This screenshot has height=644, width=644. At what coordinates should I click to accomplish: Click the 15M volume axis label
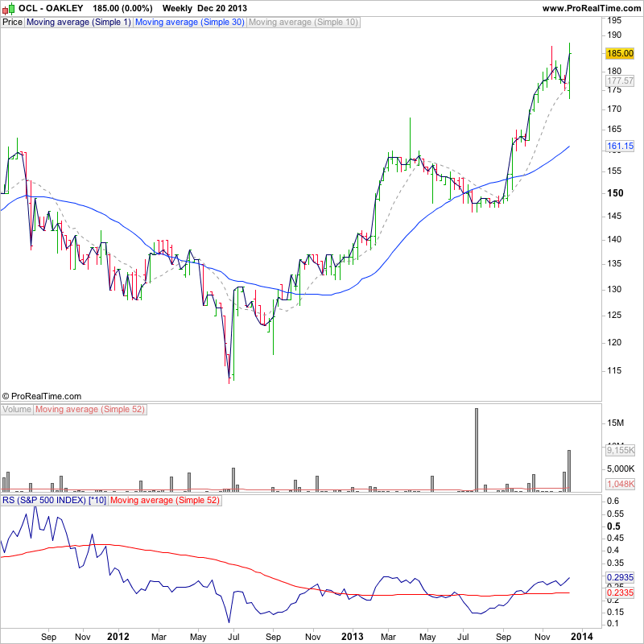[615, 423]
